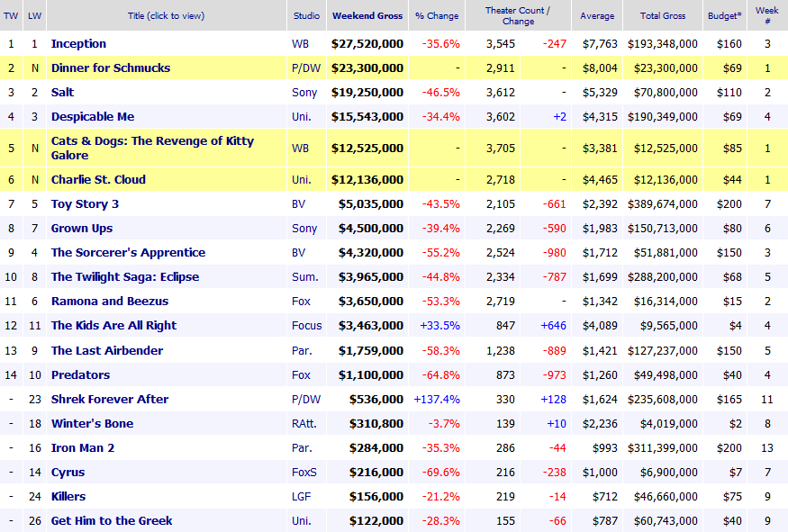This screenshot has width=788, height=532.
Task: Click the +137.4% change value
Action: (x=437, y=400)
